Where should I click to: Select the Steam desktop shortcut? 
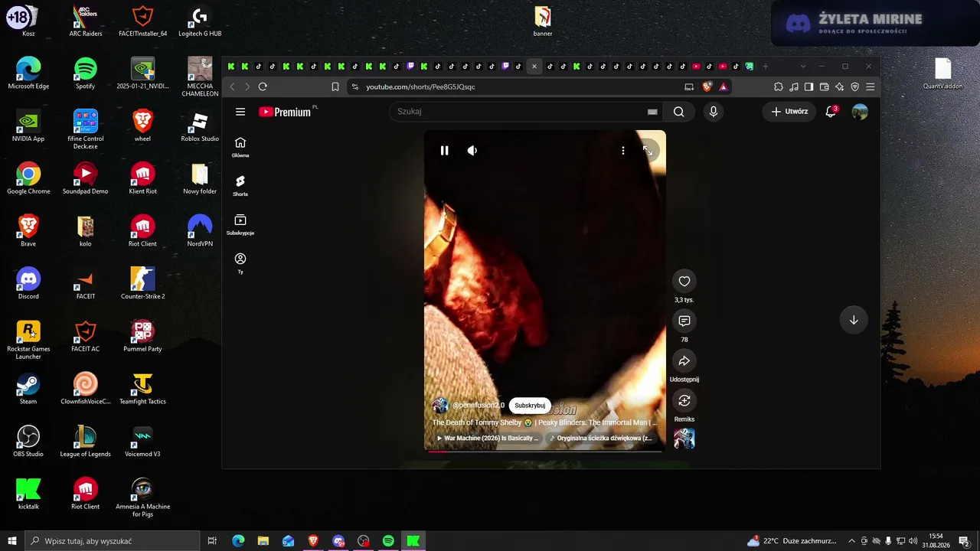pos(28,388)
